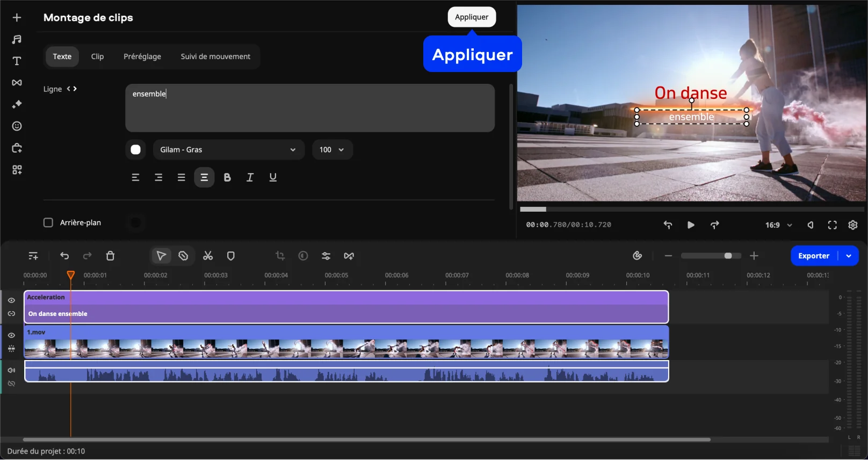Screen dimensions: 868x460
Task: Delete clip with trash icon
Action: click(x=110, y=256)
